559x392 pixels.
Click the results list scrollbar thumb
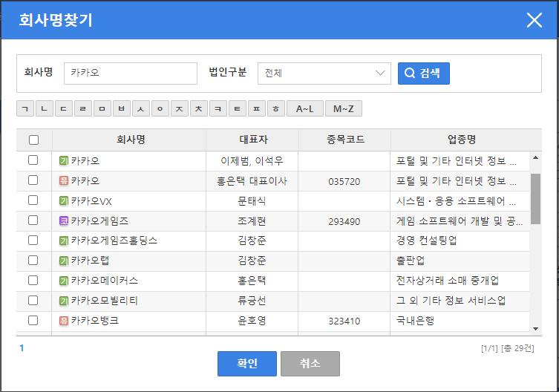535,199
